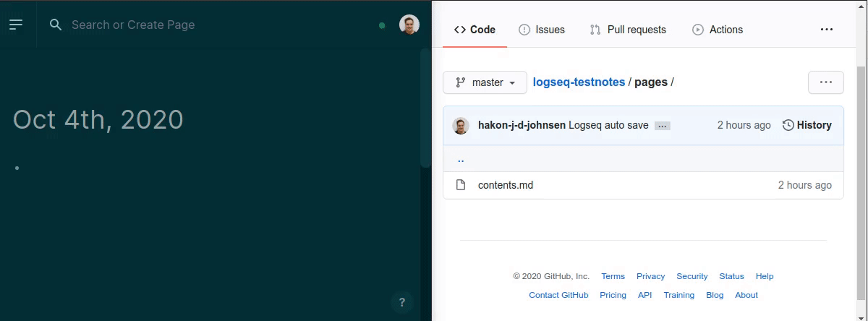Open the Contact GitHub footer link
Viewport: 868px width, 321px height.
[x=558, y=295]
